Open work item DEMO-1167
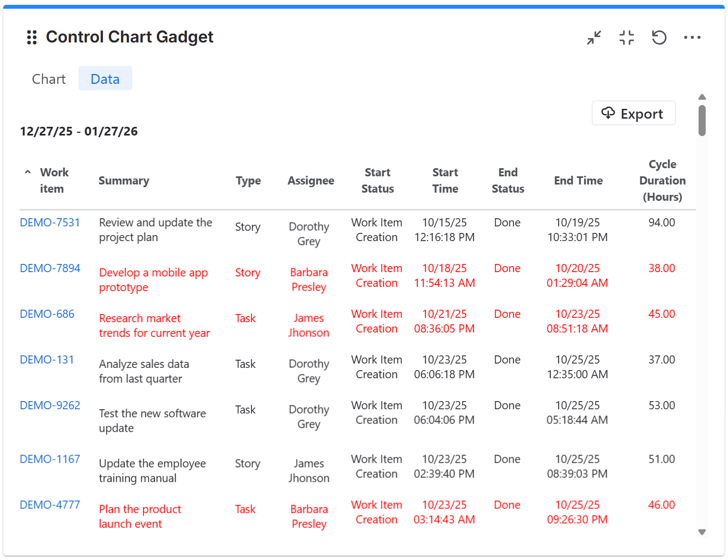 pyautogui.click(x=50, y=459)
